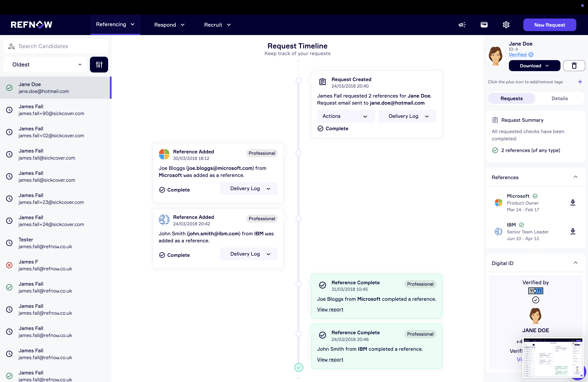Switch to the Details tab

tap(559, 98)
